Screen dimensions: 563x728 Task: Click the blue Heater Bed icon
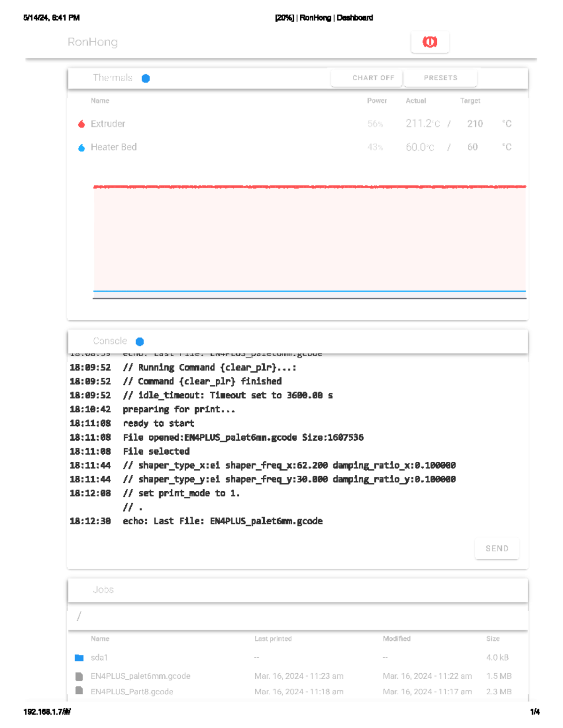point(81,148)
